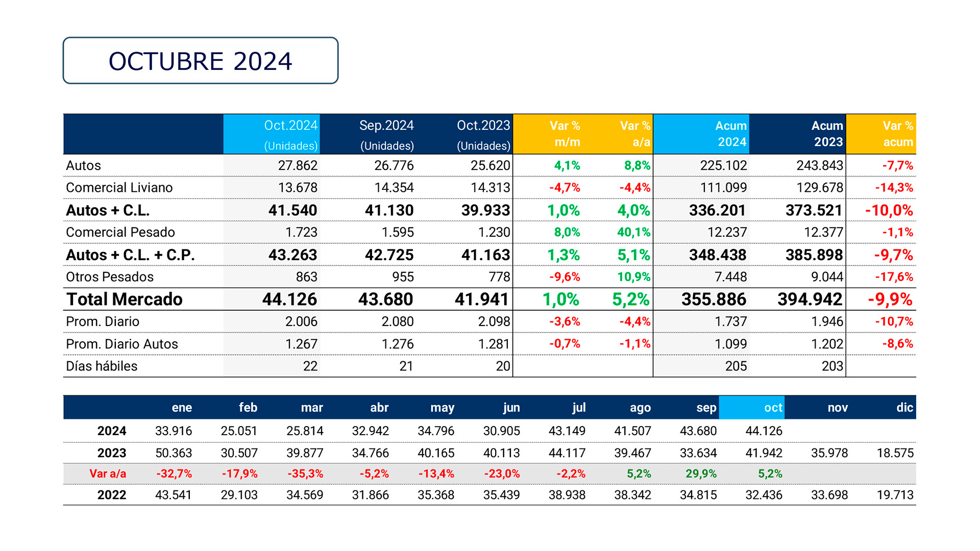The height and width of the screenshot is (551, 980).
Task: Select the Días hábiles row label
Action: (x=102, y=366)
